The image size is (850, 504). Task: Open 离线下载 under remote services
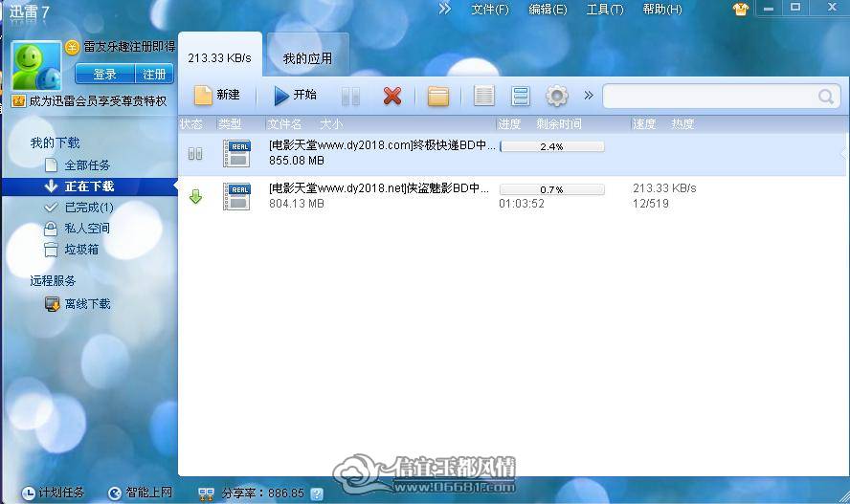(87, 304)
